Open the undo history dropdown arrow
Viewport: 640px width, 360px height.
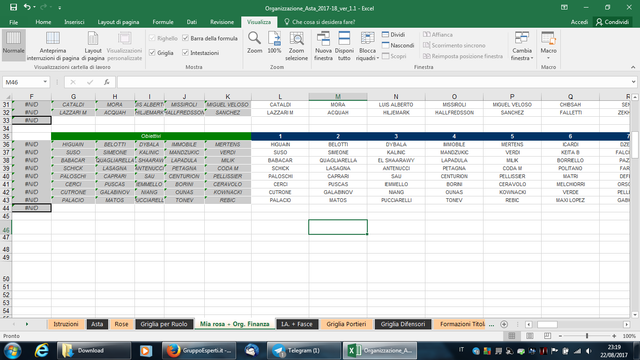(x=34, y=7)
